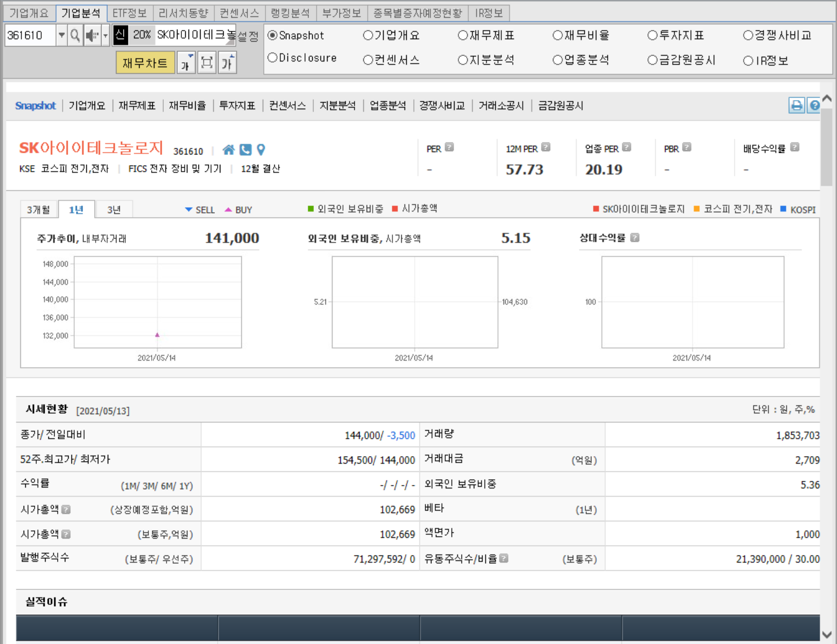Image resolution: width=837 pixels, height=644 pixels.
Task: Click the black 신 badge icon
Action: [121, 35]
